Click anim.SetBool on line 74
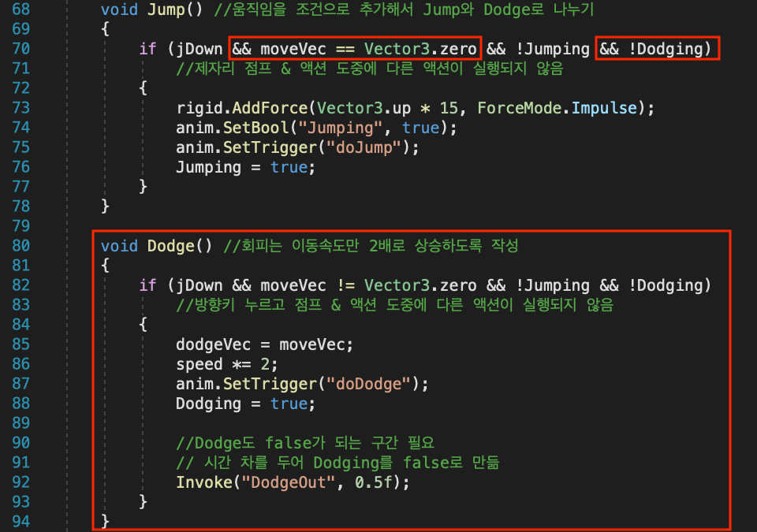This screenshot has height=532, width=757. [232, 128]
